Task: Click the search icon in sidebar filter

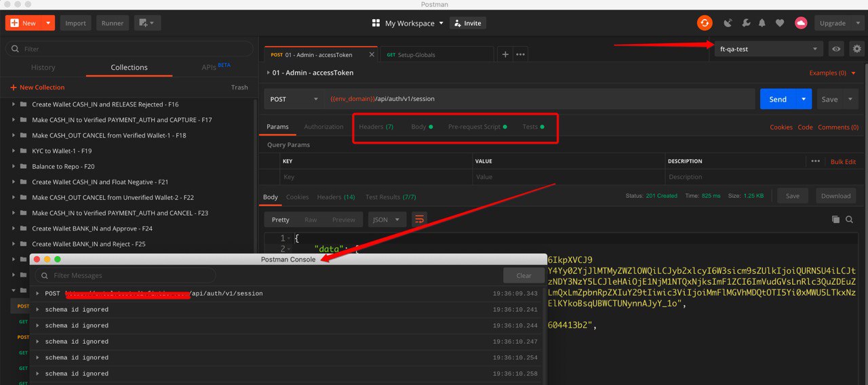Action: pyautogui.click(x=15, y=49)
